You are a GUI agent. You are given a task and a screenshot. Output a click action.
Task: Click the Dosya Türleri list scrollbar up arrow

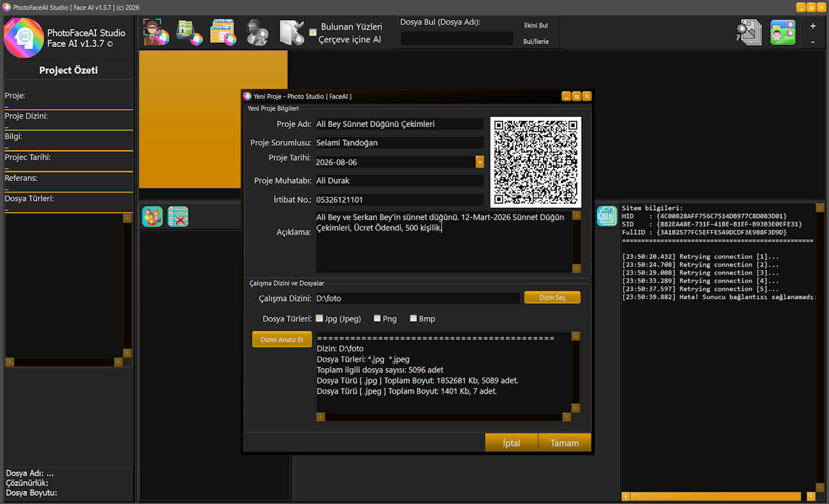coord(127,218)
